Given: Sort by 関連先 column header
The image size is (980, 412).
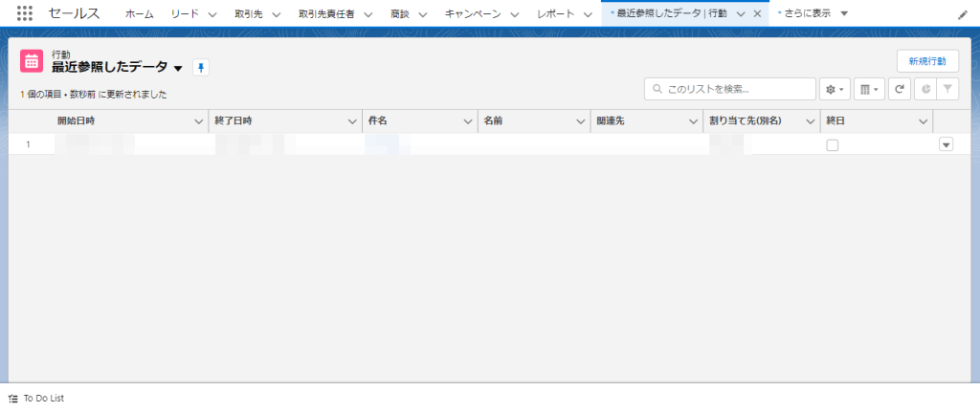Looking at the screenshot, I should (x=611, y=121).
